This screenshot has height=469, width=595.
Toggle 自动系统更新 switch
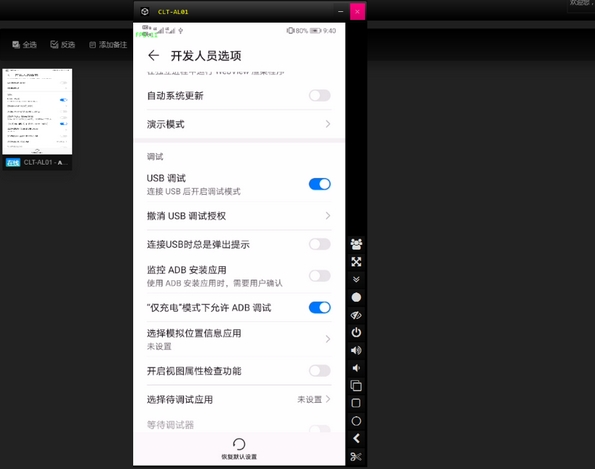tap(320, 95)
